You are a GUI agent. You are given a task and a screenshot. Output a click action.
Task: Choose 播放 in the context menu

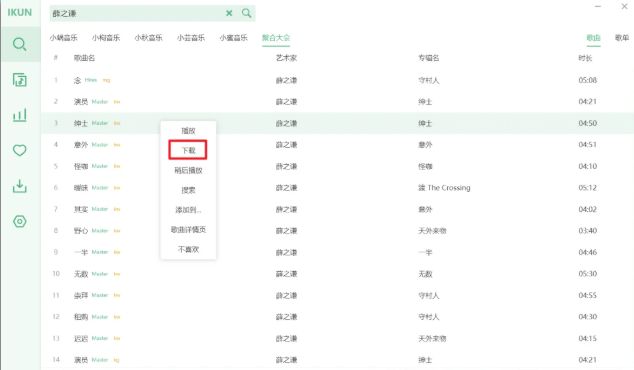click(x=188, y=131)
